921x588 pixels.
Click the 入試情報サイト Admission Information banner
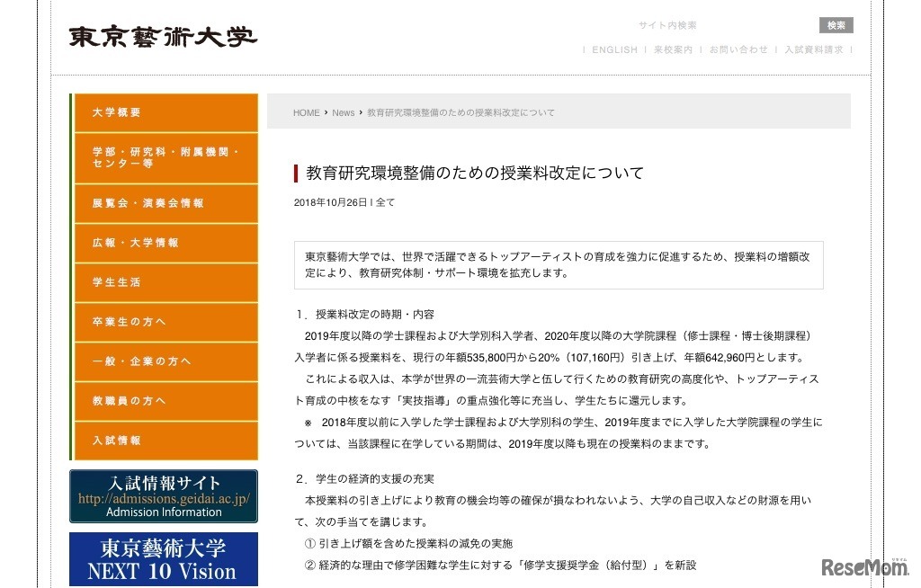[164, 496]
